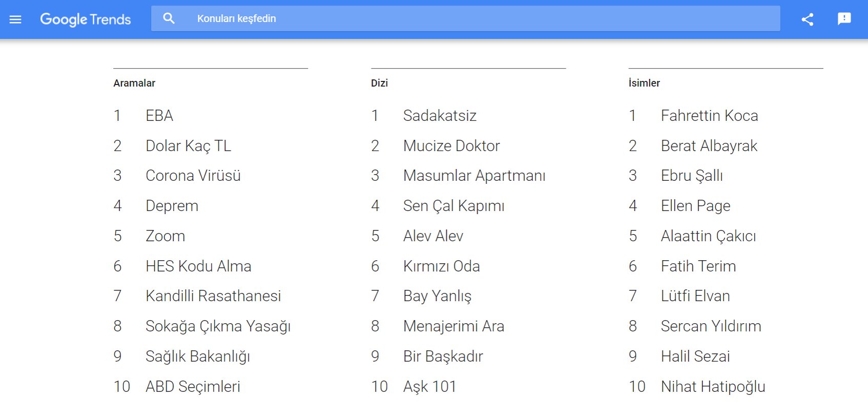This screenshot has width=868, height=420.
Task: Focus the 'Konuları keşfedin' search field
Action: click(x=465, y=18)
